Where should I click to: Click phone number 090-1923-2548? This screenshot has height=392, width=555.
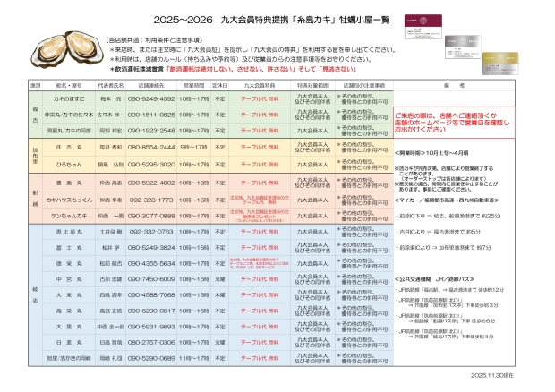[151, 131]
